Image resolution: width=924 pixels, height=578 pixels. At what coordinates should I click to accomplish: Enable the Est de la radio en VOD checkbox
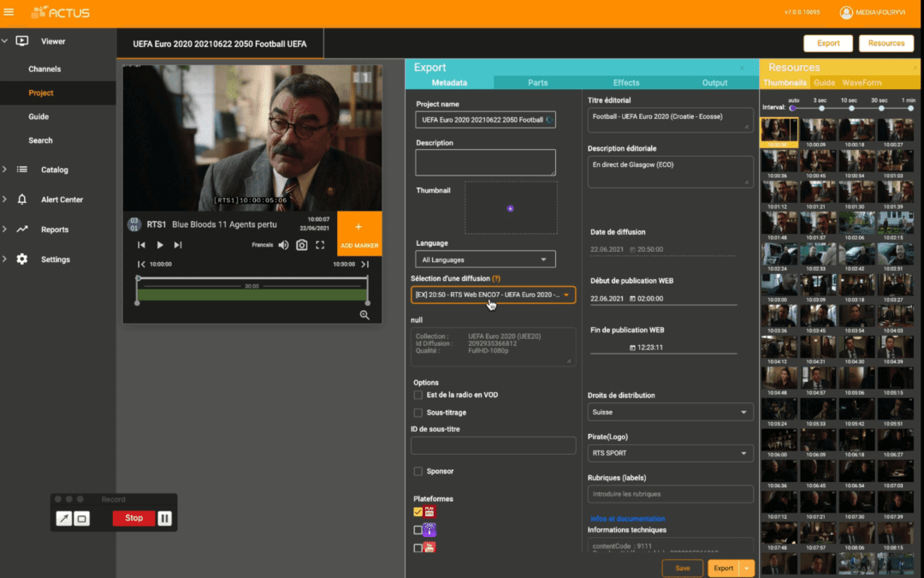[418, 395]
